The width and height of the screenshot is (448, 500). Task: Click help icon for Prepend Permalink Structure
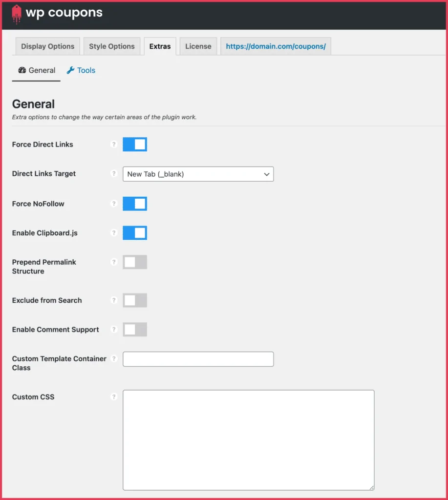click(114, 262)
